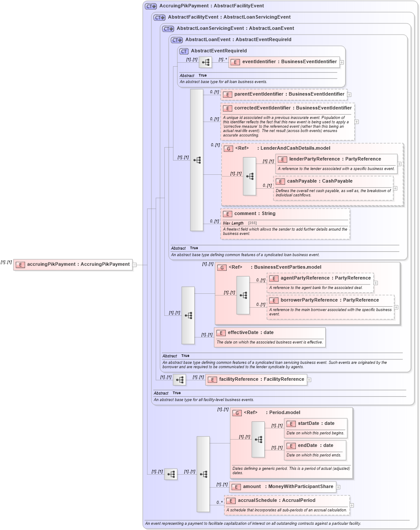Click the E icon of effectiveDate element
Screen dimensions: 420x530
click(x=221, y=333)
